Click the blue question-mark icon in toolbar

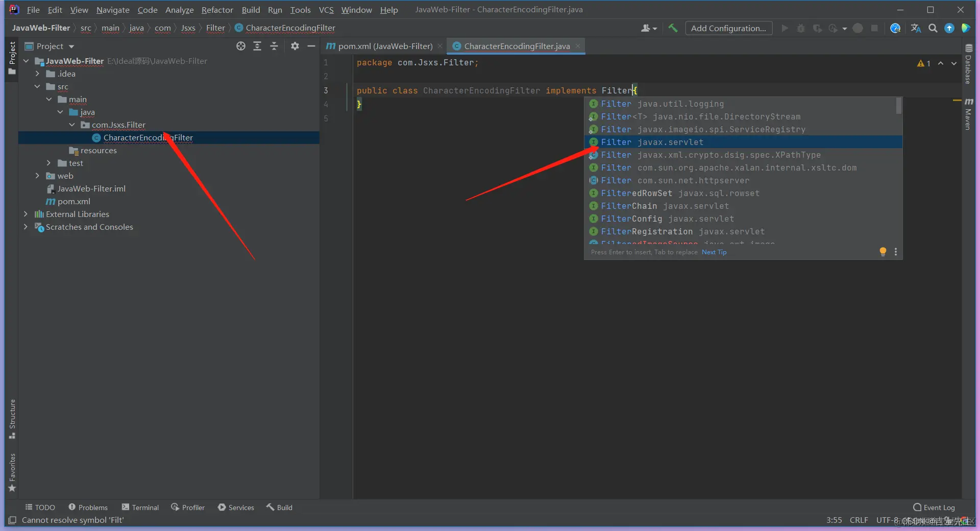[895, 28]
